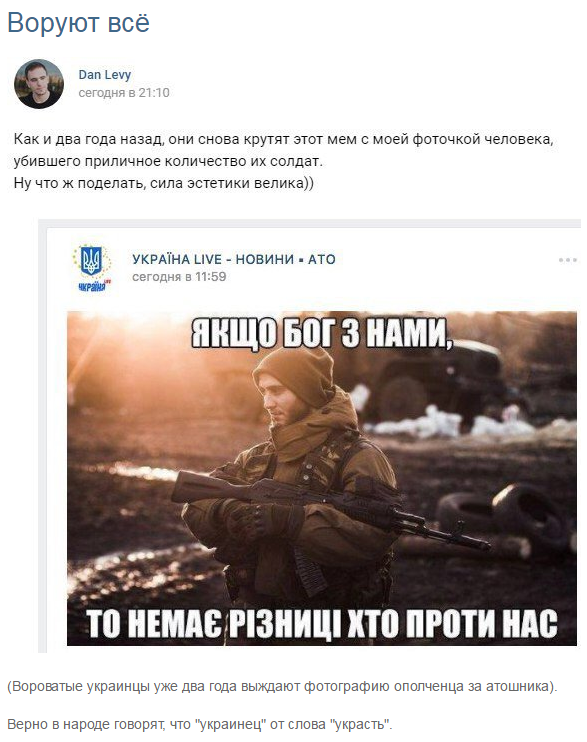Click the Воруют всё page heading
The height and width of the screenshot is (742, 587).
click(x=79, y=22)
